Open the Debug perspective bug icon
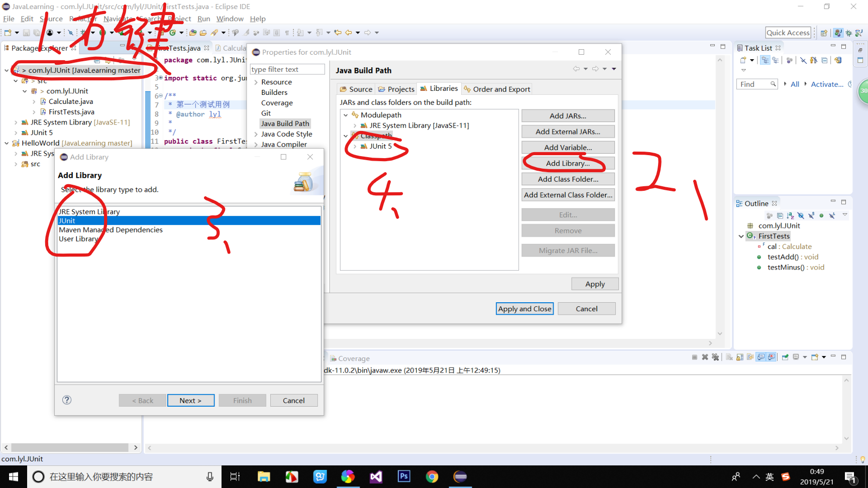 (848, 33)
